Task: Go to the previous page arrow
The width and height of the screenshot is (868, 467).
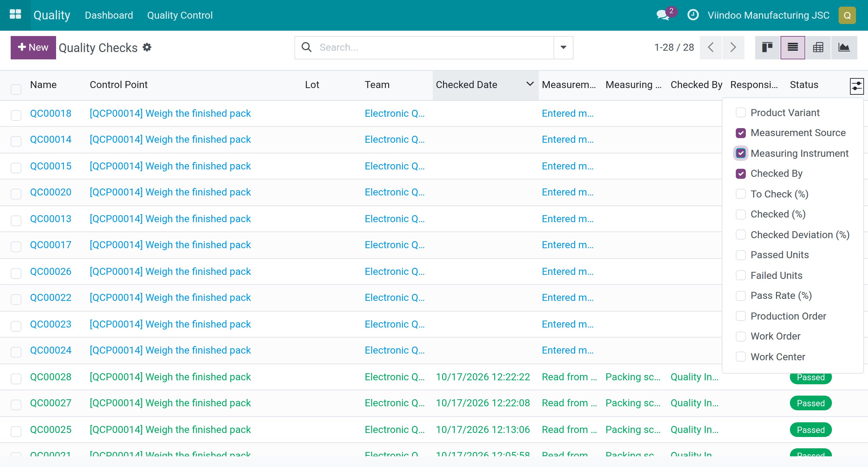Action: (x=711, y=47)
